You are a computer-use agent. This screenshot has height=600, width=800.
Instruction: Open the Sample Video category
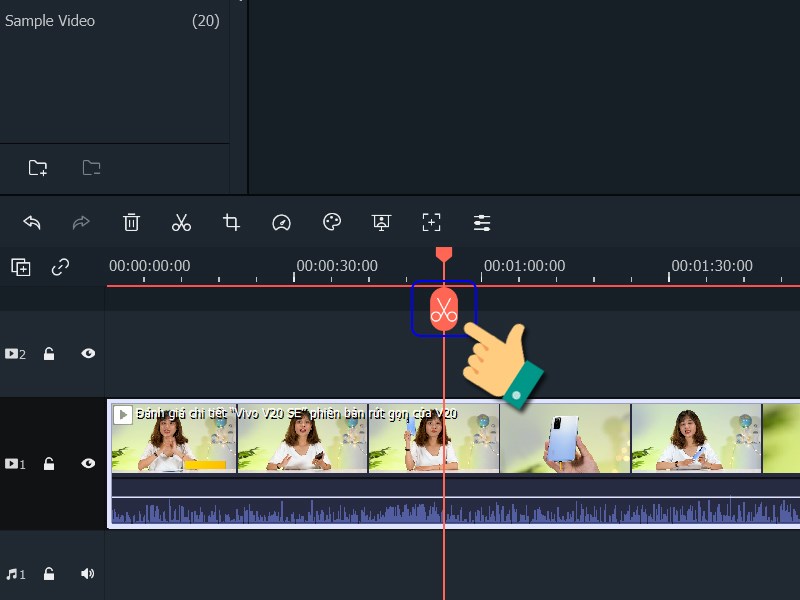click(x=50, y=20)
